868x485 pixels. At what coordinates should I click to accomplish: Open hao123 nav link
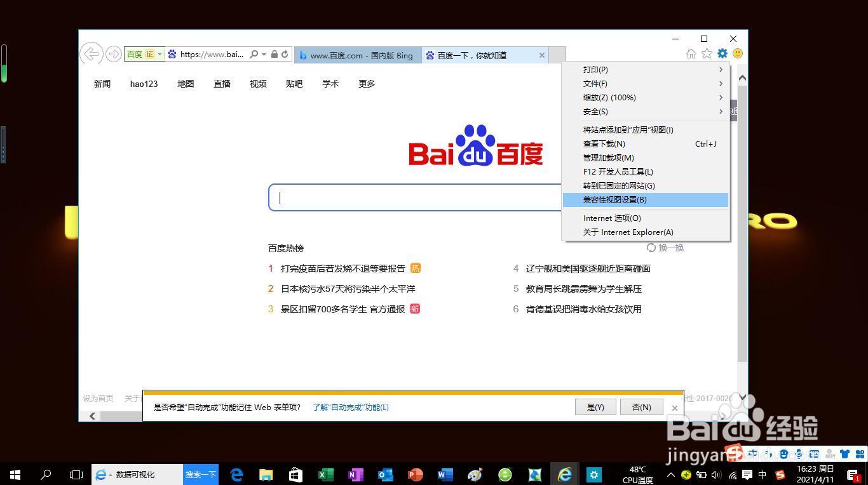[144, 84]
